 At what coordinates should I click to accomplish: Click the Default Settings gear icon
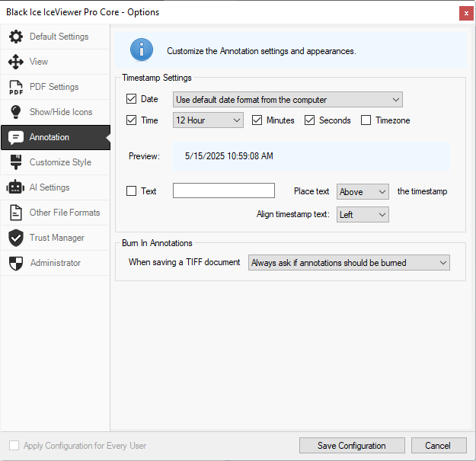coord(16,37)
